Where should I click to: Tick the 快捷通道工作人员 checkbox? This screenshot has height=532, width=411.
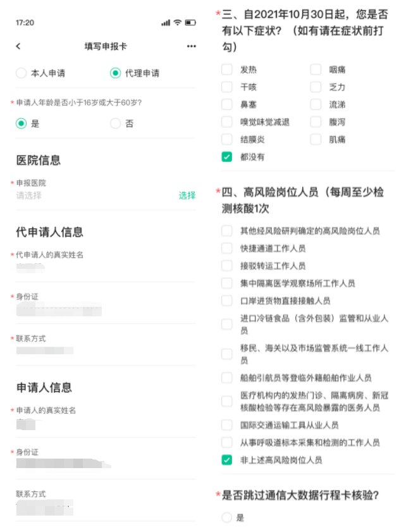227,249
